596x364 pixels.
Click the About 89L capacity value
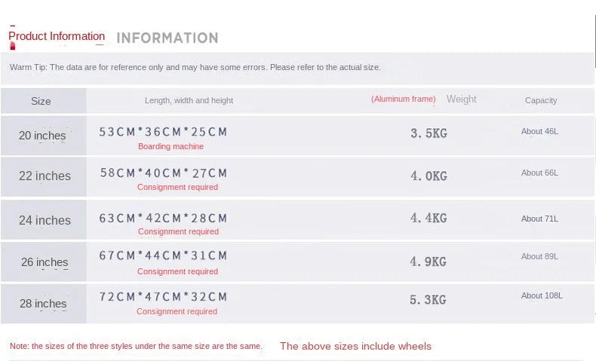point(539,256)
